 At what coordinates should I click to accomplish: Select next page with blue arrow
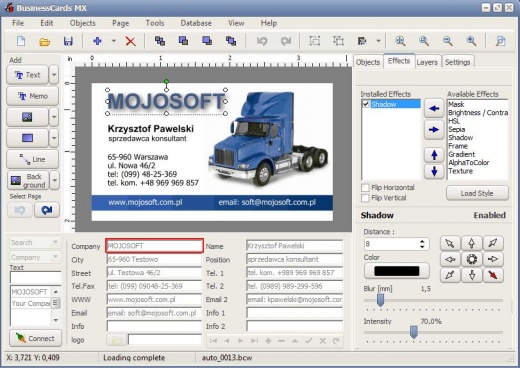coord(47,210)
